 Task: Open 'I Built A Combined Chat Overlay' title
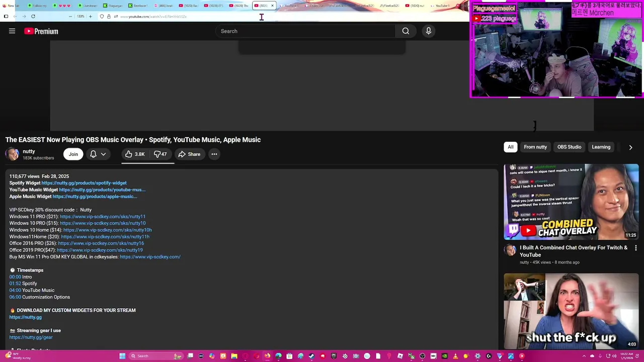tap(574, 251)
